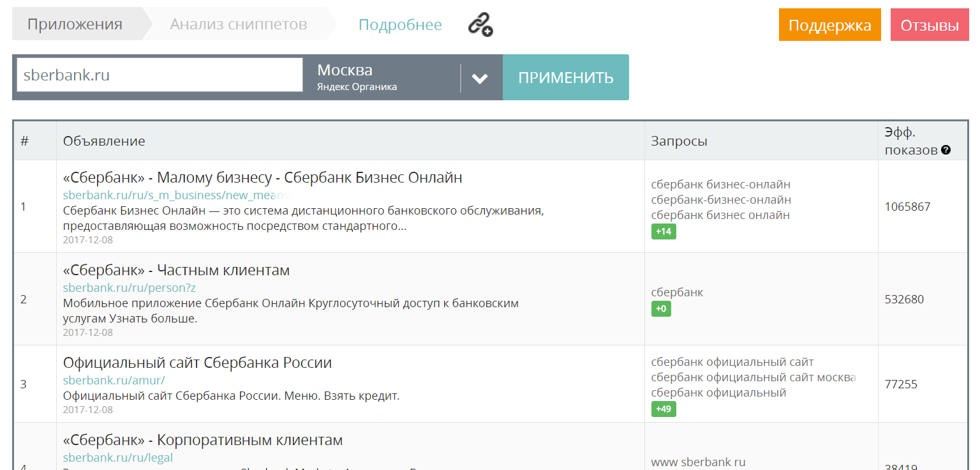The image size is (980, 470).
Task: Click the single query сбербанк in row 2
Action: click(677, 292)
